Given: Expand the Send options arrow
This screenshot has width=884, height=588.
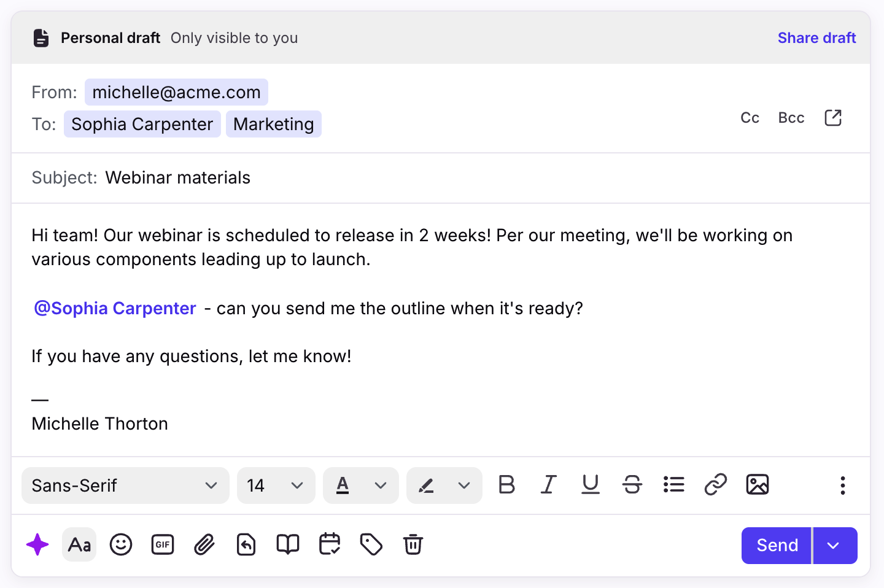Looking at the screenshot, I should [834, 546].
